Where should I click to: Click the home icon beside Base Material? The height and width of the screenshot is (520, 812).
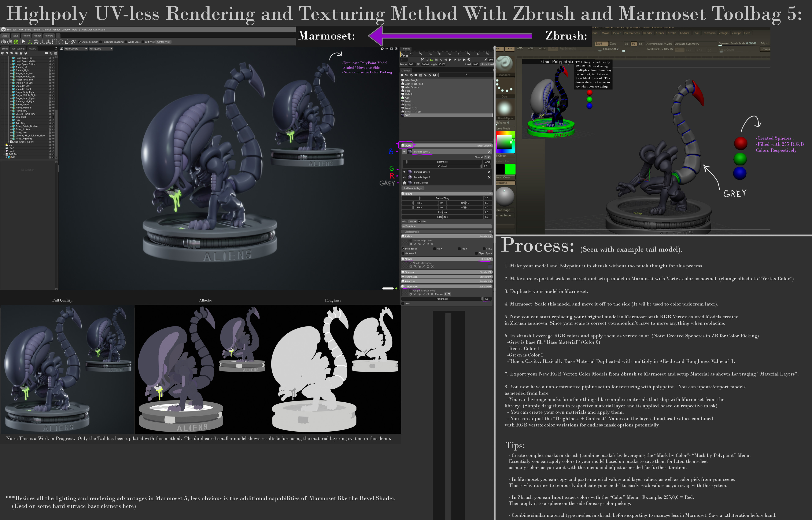click(x=404, y=183)
